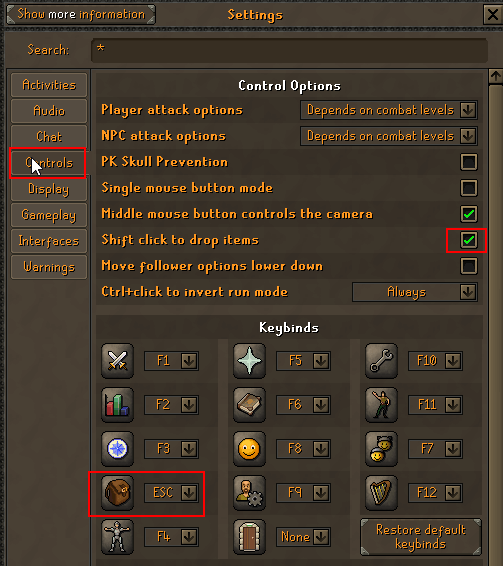Viewport: 503px width, 566px height.
Task: Open the Display settings tab
Action: (49, 189)
